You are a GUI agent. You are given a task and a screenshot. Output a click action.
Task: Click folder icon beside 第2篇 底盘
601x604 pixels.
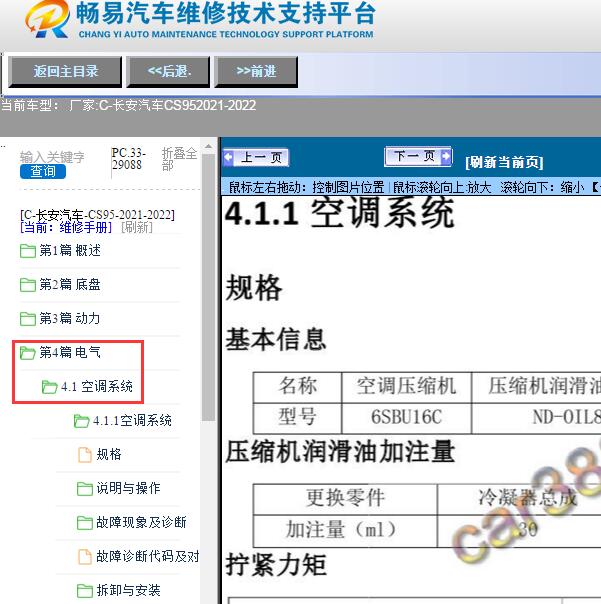tap(28, 285)
